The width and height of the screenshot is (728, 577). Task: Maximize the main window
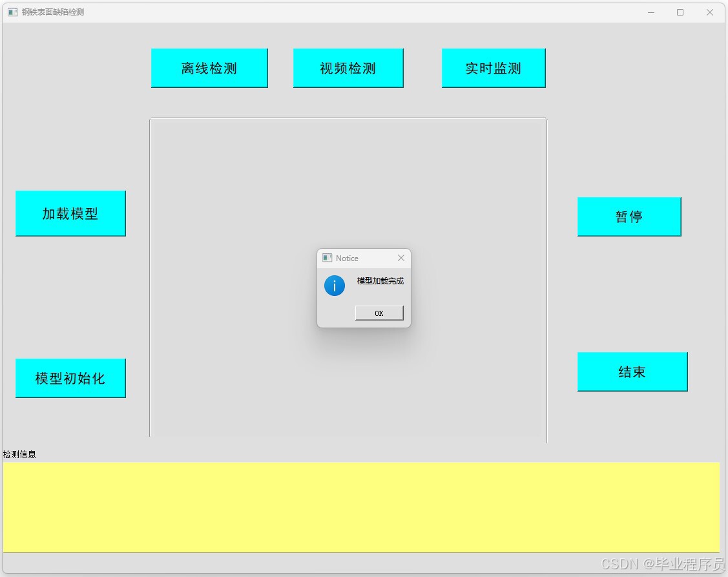pos(680,12)
